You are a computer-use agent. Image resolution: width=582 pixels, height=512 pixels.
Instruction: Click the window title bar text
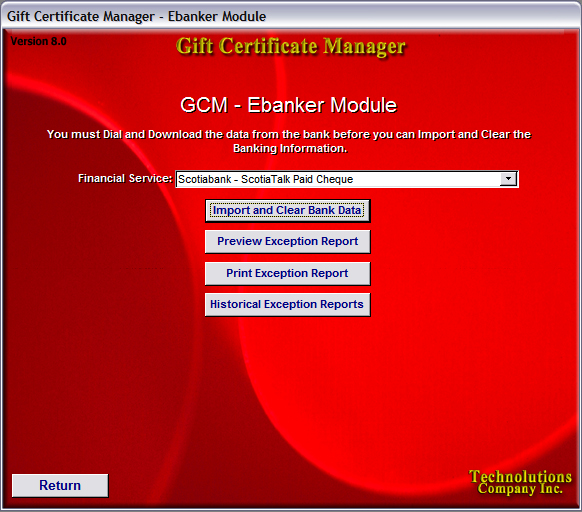coord(137,16)
